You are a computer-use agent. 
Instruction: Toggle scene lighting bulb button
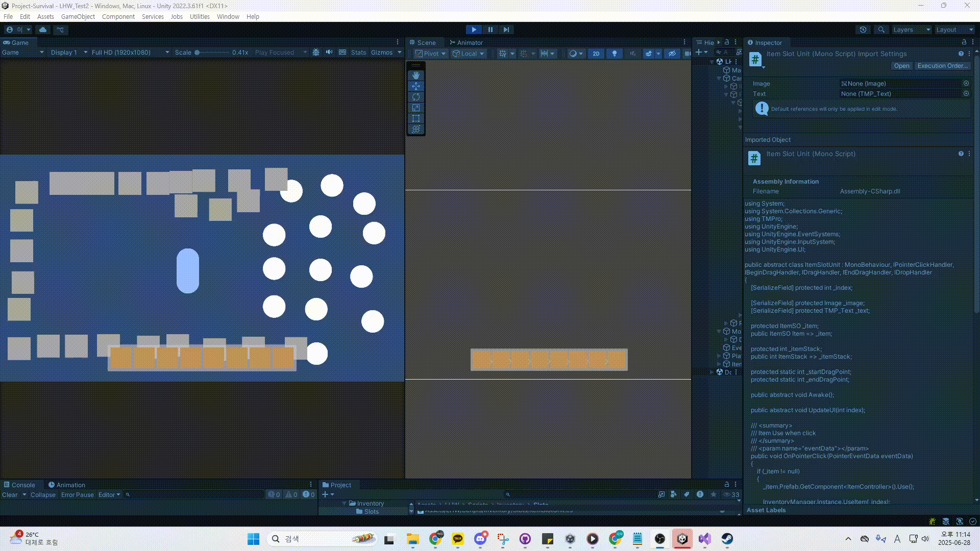tap(615, 54)
